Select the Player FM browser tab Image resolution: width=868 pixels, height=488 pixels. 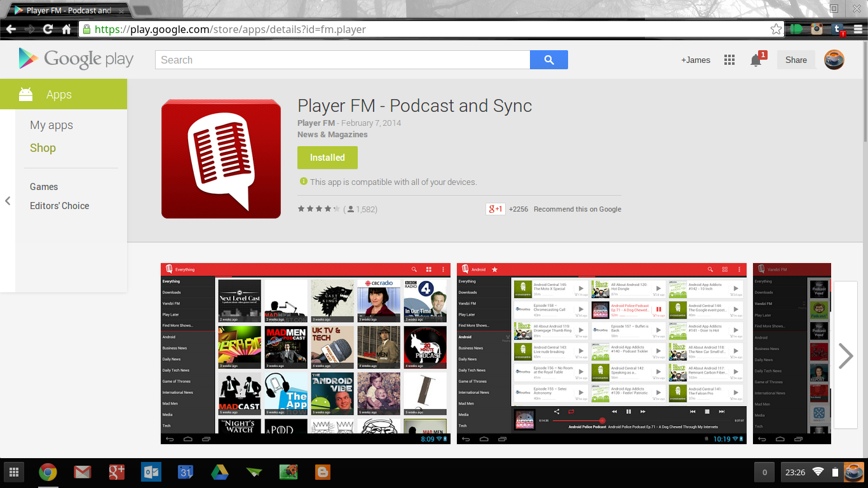click(69, 10)
